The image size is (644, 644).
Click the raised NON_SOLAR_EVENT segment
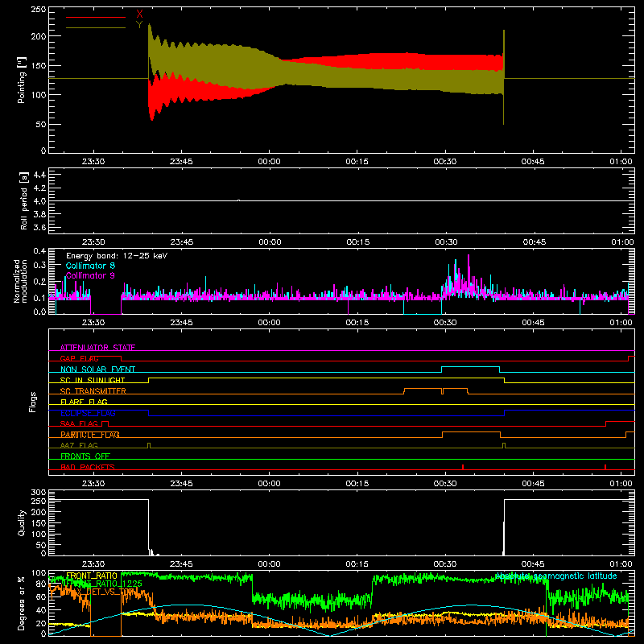point(471,367)
